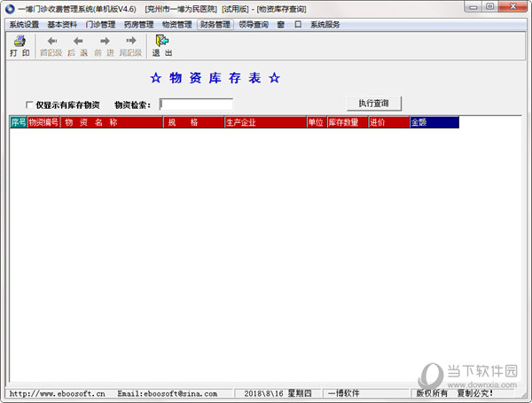The height and width of the screenshot is (403, 532).
Task: Open the 系统设置 menu
Action: (24, 25)
